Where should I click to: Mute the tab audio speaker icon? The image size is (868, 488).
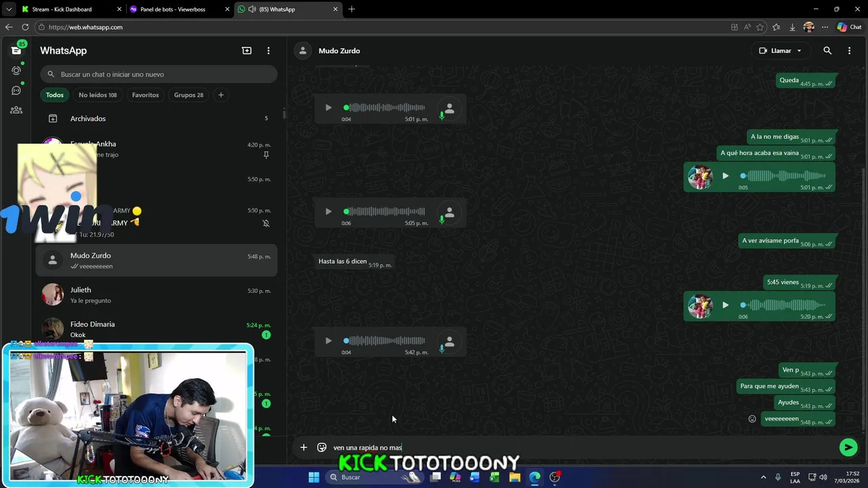tap(252, 9)
